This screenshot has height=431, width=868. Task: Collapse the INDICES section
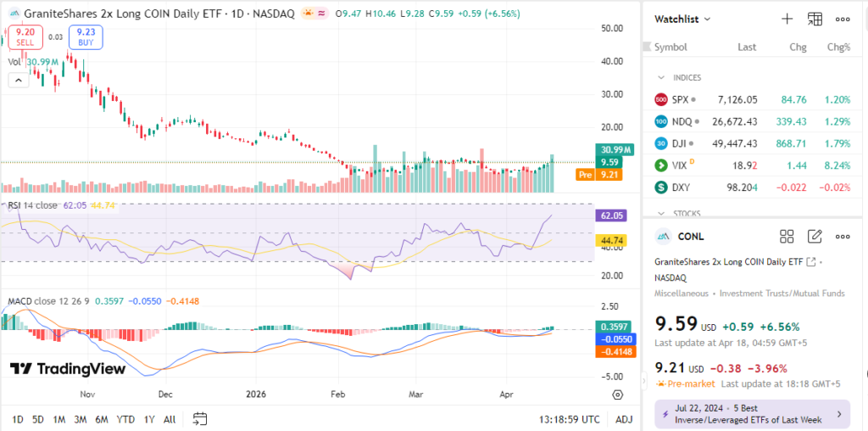click(x=661, y=77)
